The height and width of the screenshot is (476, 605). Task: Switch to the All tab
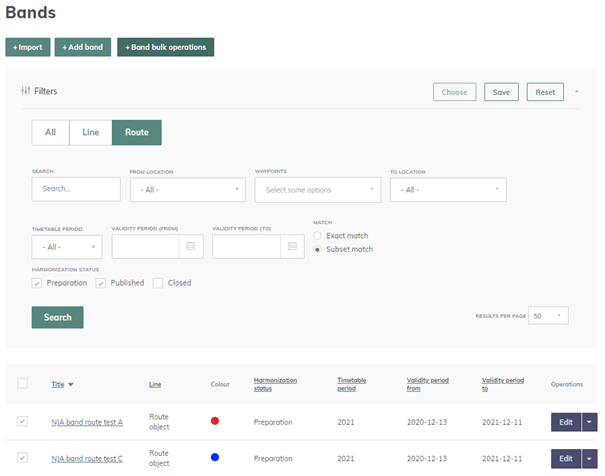click(x=50, y=133)
